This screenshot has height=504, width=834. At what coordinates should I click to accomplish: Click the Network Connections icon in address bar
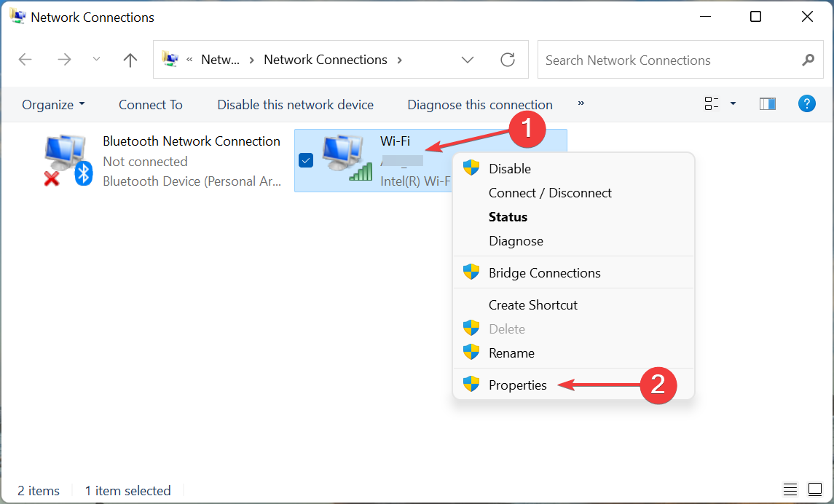tap(170, 60)
